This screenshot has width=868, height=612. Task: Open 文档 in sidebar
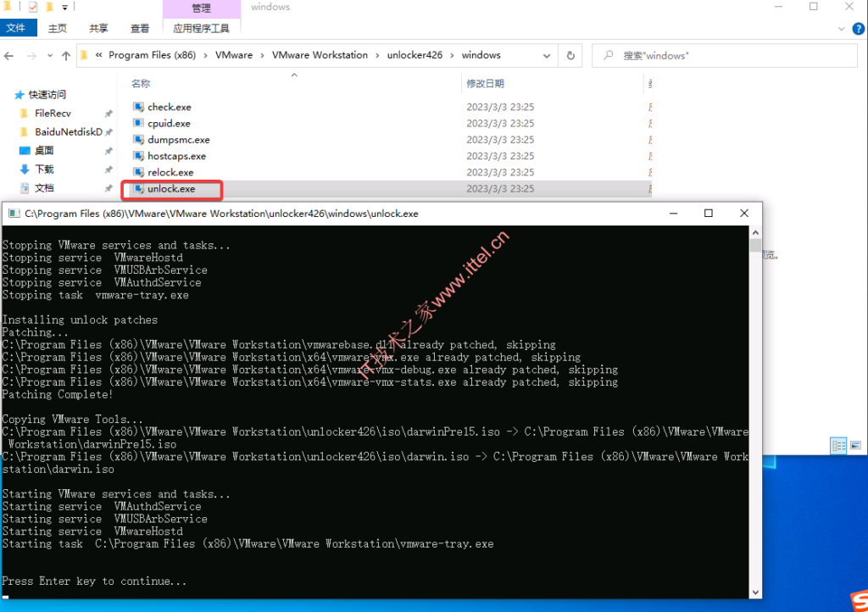pyautogui.click(x=44, y=188)
